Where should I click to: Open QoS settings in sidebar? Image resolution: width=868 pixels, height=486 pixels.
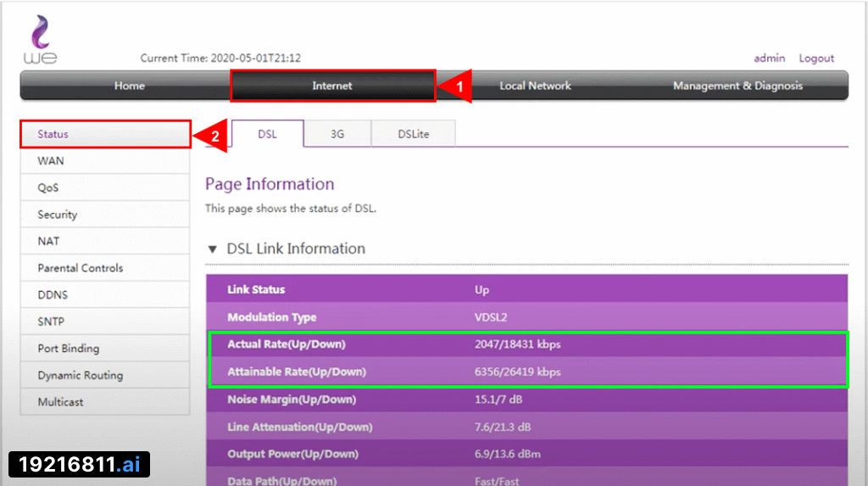click(x=48, y=188)
